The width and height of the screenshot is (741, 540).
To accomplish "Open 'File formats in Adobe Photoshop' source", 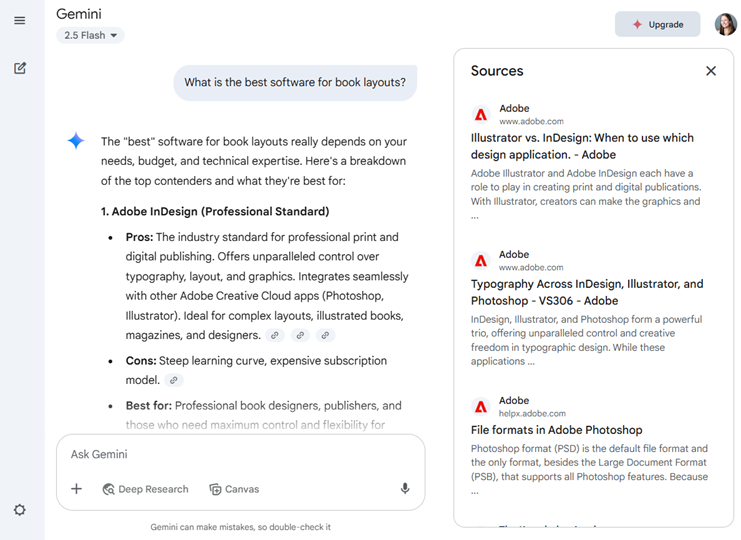I will pyautogui.click(x=556, y=430).
